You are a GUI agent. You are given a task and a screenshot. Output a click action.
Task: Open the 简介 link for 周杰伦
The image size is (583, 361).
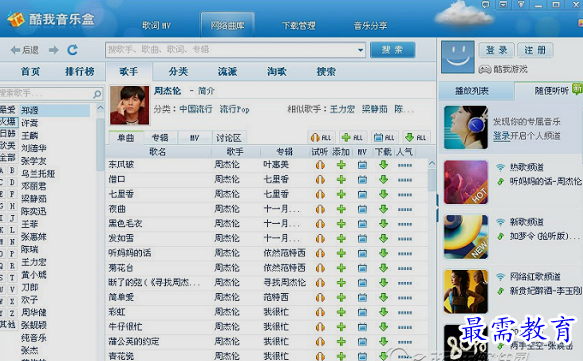(x=206, y=91)
